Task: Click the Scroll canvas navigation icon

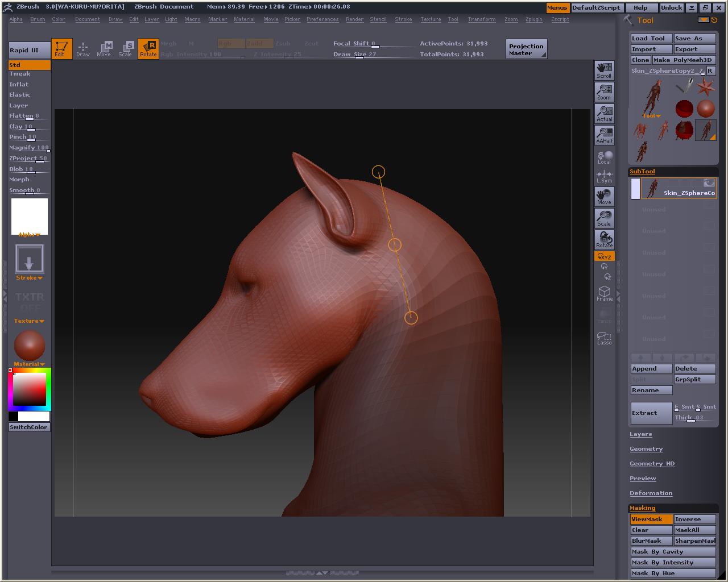Action: [x=604, y=70]
